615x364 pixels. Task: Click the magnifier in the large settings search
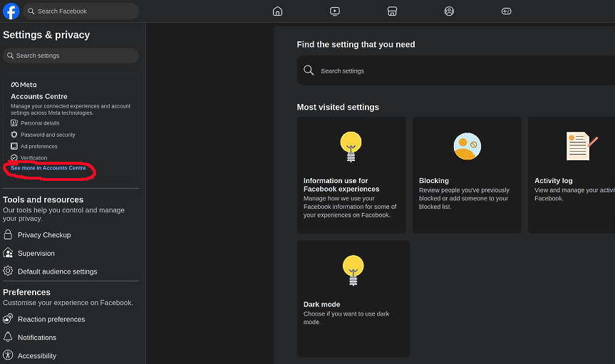coord(309,71)
